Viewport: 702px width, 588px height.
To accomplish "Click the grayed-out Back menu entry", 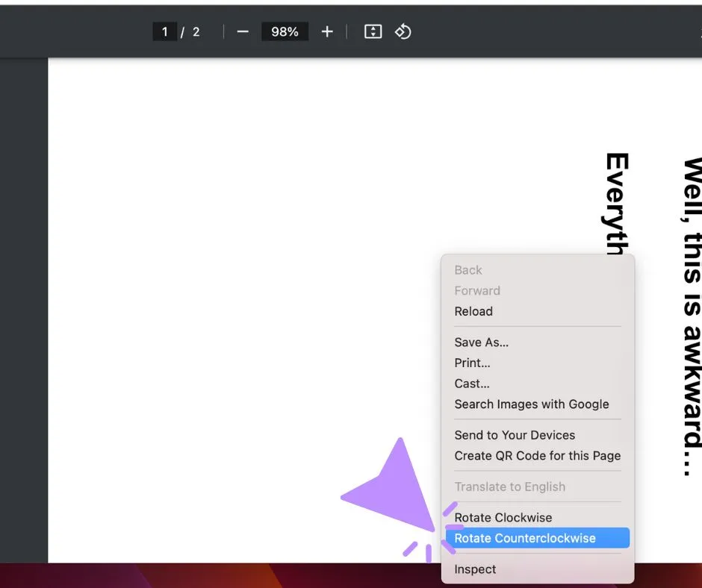I will (467, 269).
